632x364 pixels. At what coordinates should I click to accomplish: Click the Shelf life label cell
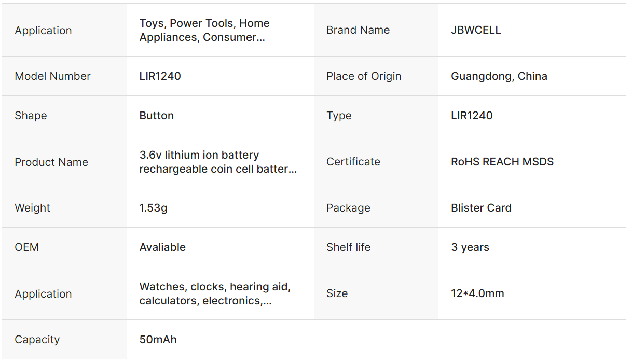coord(348,247)
